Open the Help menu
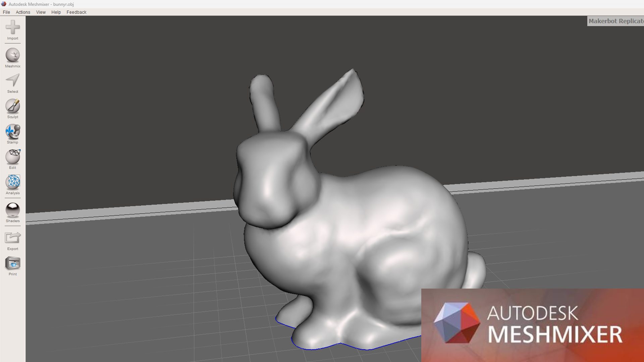Viewport: 644px width, 362px height. tap(56, 12)
